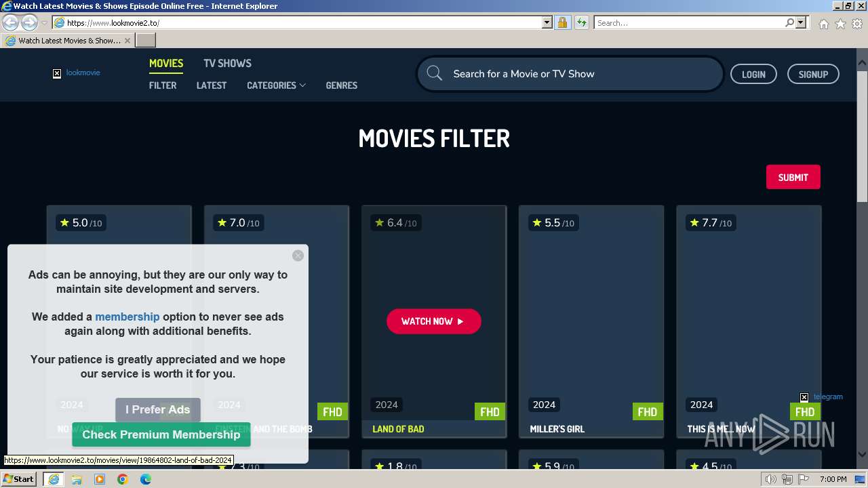Open File Explorer from taskbar
868x488 pixels.
[x=77, y=479]
